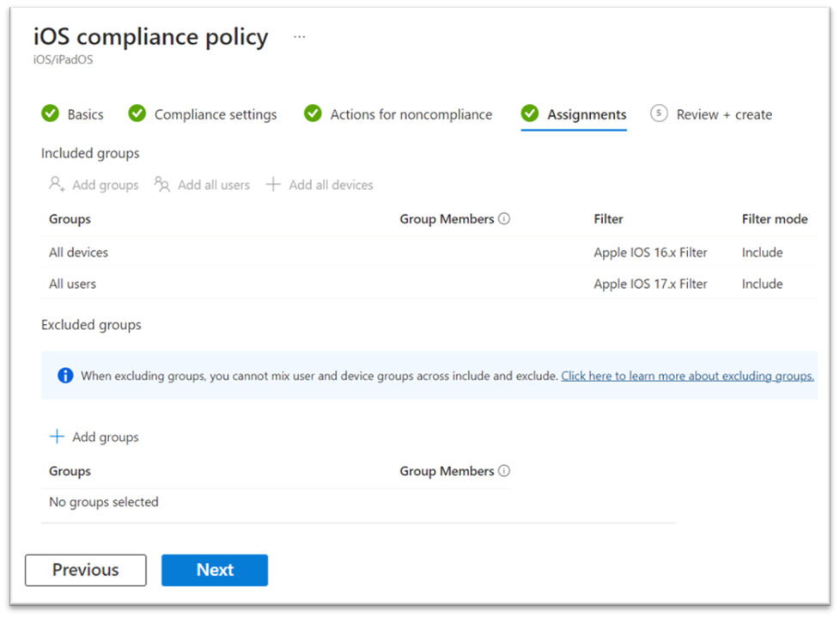
Task: Click the Included groups heading
Action: click(90, 154)
